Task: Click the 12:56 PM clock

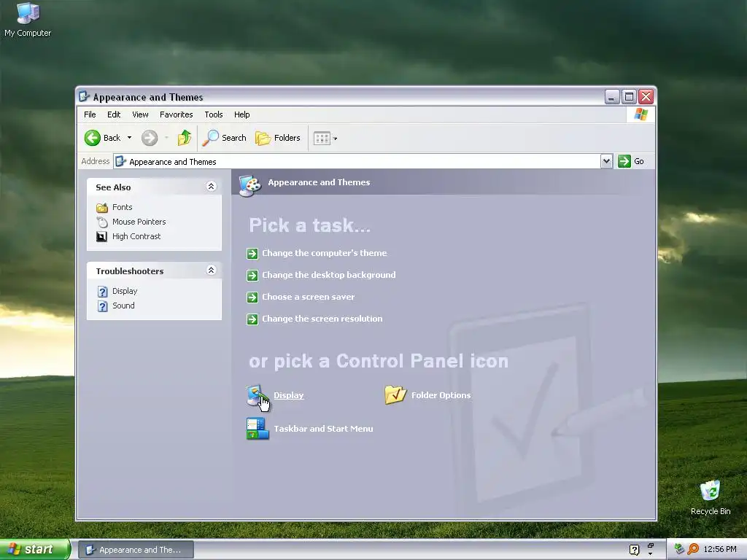Action: (x=720, y=550)
